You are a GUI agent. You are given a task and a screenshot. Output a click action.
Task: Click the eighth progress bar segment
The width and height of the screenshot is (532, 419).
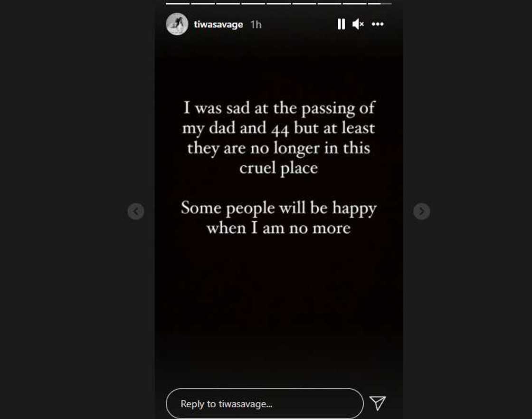(x=354, y=3)
